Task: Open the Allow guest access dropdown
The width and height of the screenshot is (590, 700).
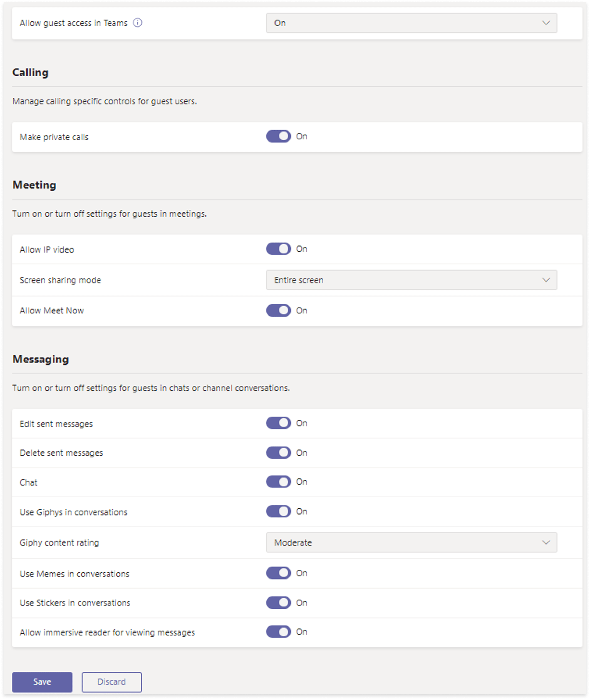Action: click(411, 23)
